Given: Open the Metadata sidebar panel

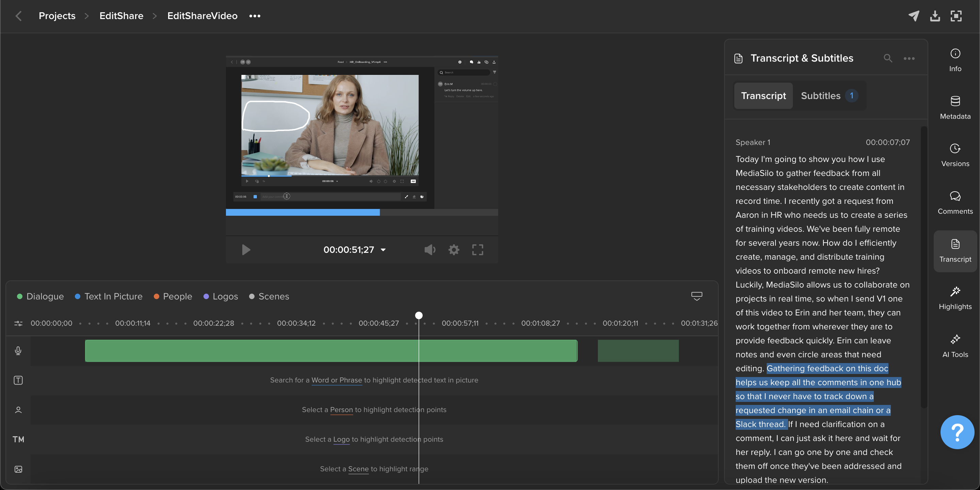Looking at the screenshot, I should pyautogui.click(x=955, y=108).
